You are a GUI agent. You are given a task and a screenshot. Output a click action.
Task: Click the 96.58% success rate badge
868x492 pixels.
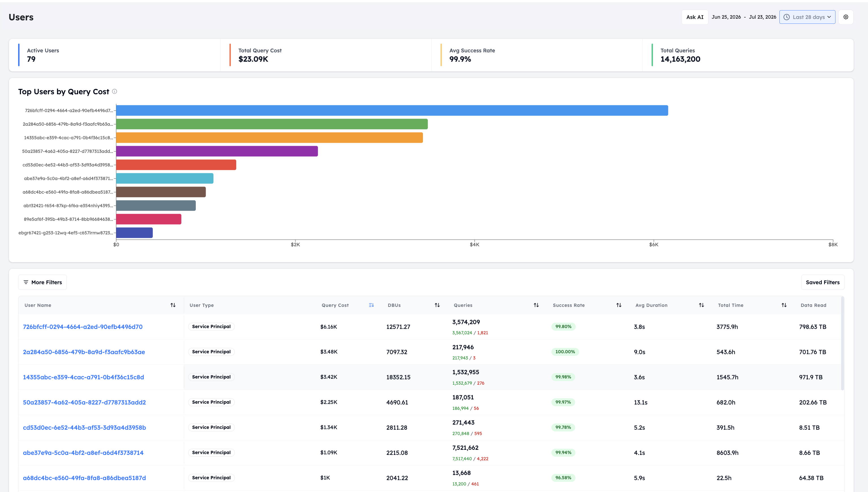click(x=564, y=478)
